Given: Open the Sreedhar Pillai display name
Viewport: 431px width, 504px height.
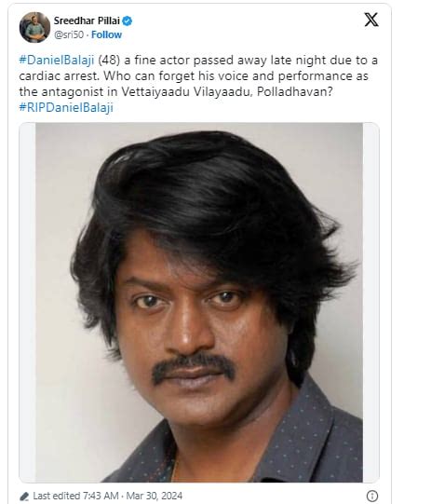Looking at the screenshot, I should (87, 20).
